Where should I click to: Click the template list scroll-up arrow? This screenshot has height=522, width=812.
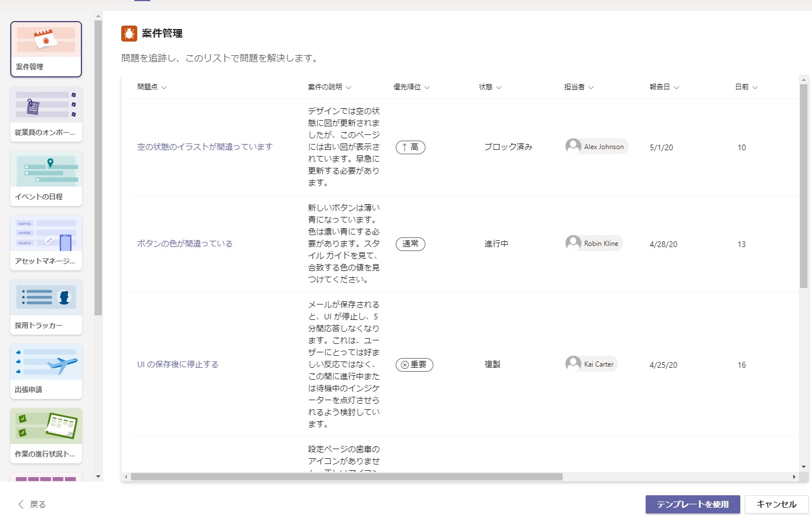pos(98,16)
